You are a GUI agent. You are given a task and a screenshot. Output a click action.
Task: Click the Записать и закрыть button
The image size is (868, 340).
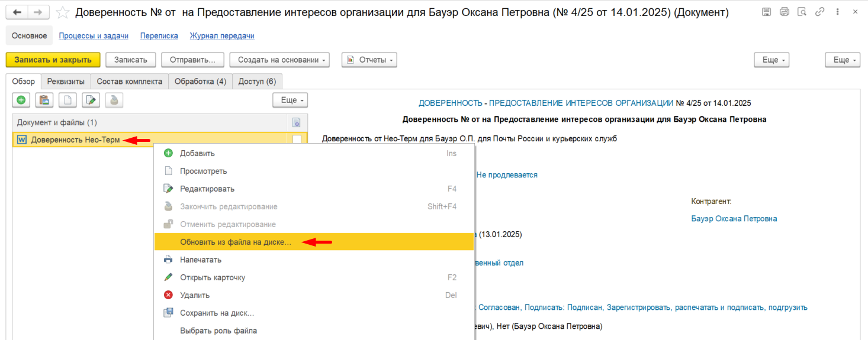click(53, 60)
